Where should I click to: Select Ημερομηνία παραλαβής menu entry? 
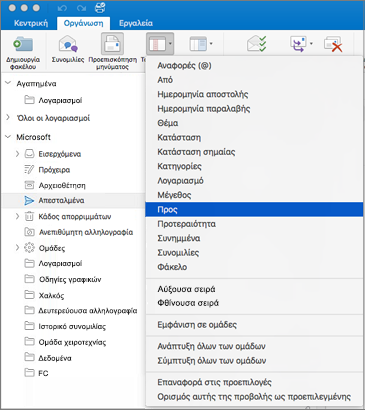pos(254,108)
